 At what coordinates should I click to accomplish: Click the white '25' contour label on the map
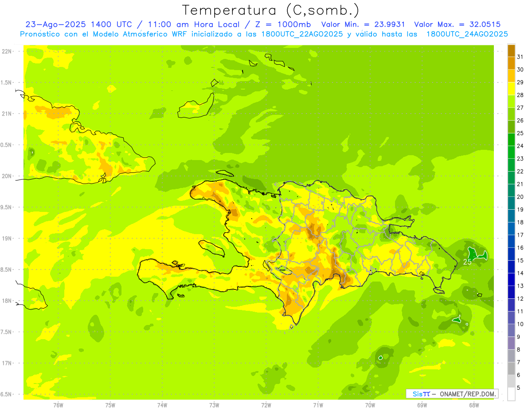click(467, 262)
